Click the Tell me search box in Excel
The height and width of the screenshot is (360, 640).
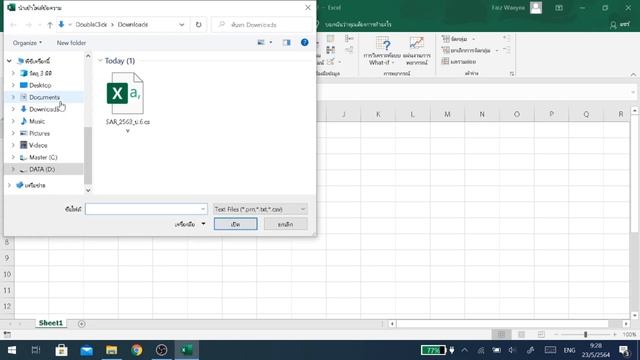coord(358,25)
